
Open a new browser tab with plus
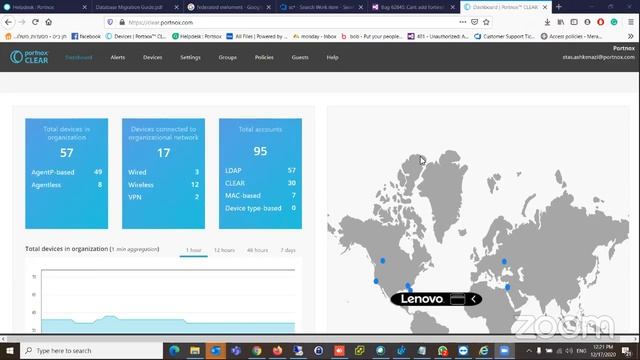point(559,7)
